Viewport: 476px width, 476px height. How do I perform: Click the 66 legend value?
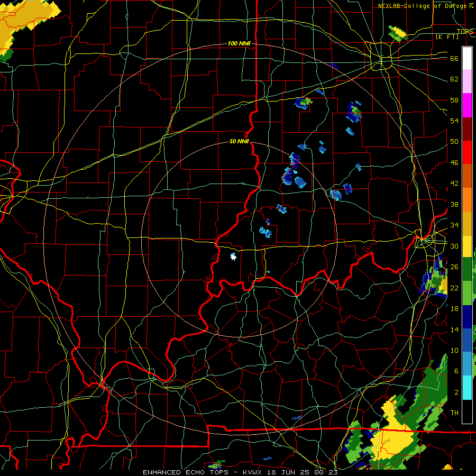[454, 59]
